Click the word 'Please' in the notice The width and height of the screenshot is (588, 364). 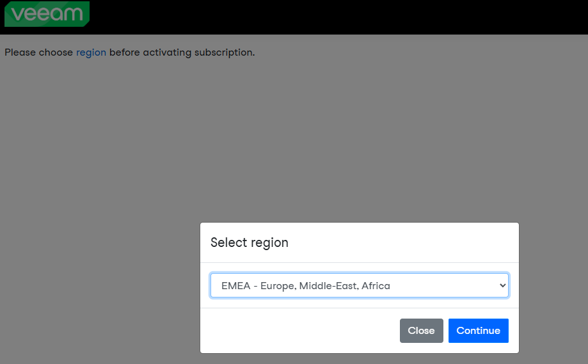coord(20,52)
